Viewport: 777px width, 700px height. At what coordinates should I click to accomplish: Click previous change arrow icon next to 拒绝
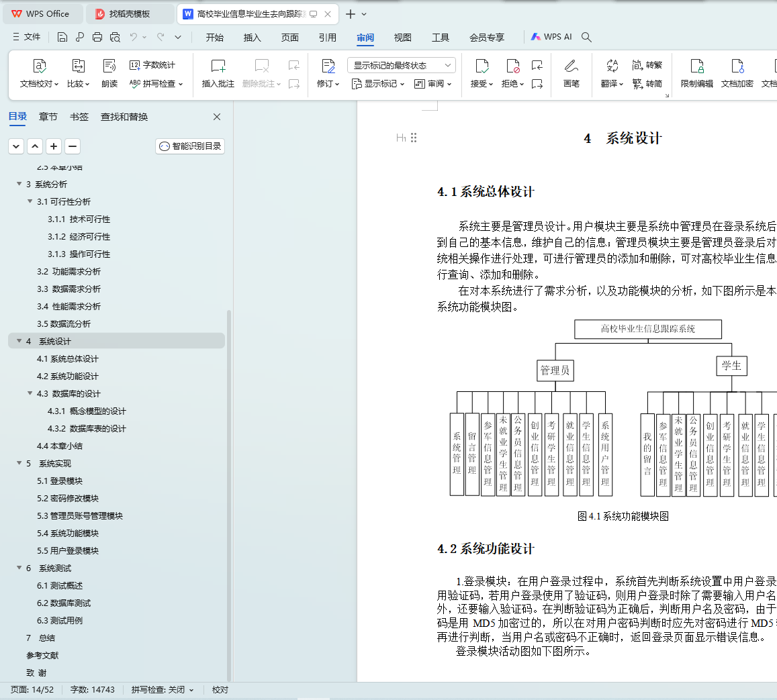click(537, 65)
